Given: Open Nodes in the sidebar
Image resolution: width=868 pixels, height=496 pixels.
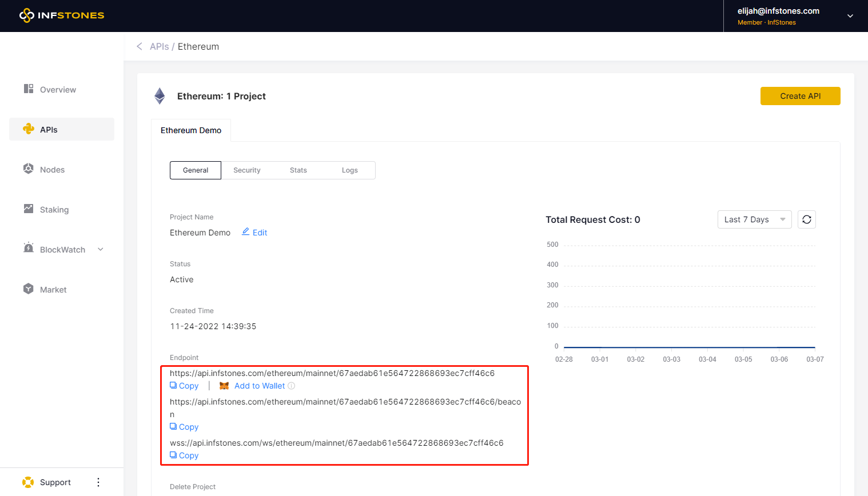Looking at the screenshot, I should pyautogui.click(x=62, y=169).
